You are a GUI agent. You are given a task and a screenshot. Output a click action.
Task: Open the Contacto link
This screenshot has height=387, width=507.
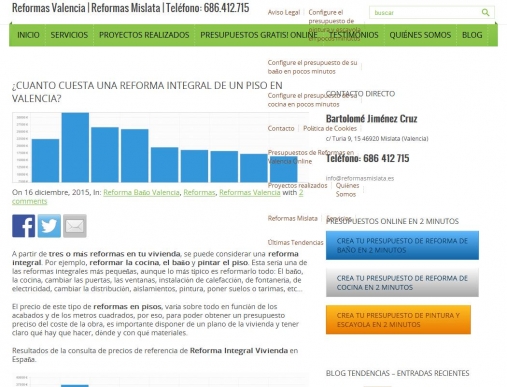tap(281, 128)
